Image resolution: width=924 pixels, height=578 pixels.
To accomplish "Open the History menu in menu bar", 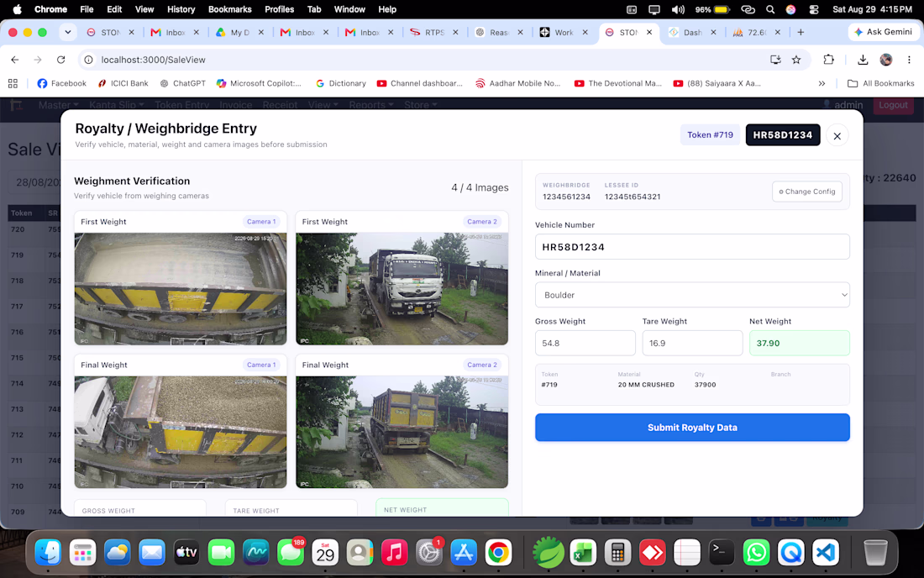I will click(x=181, y=9).
